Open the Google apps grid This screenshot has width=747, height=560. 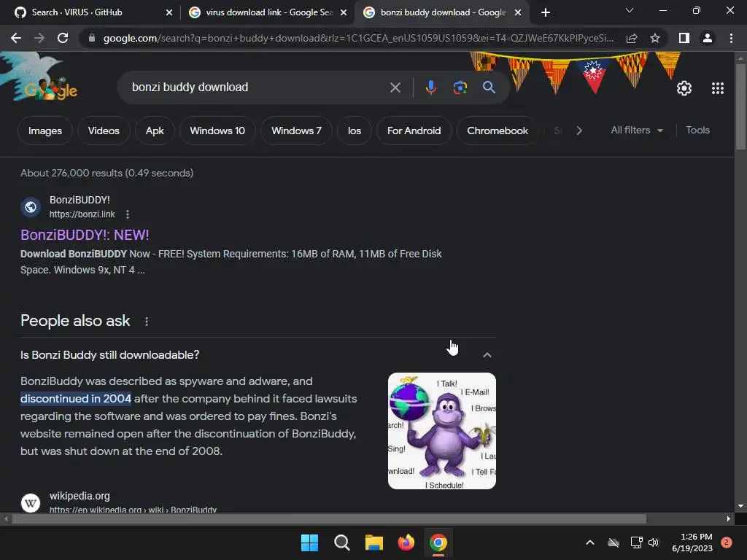(718, 88)
